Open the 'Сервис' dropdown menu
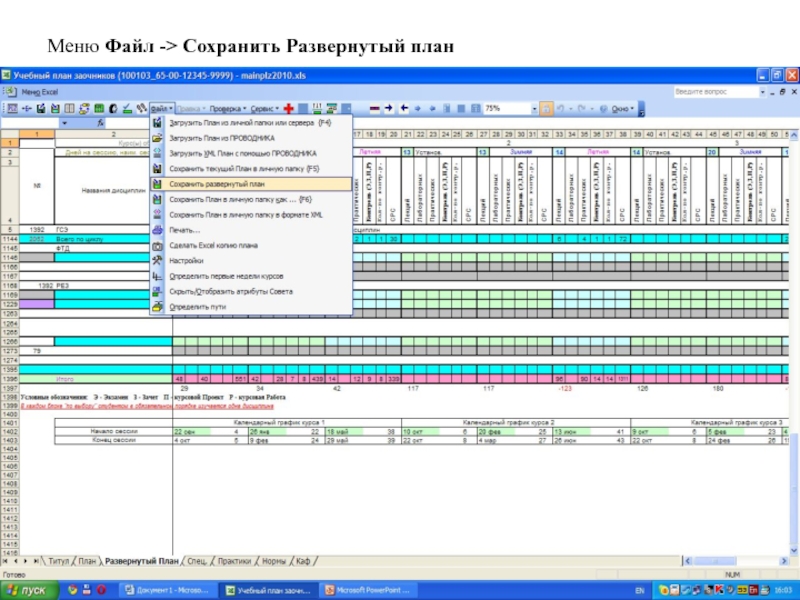The image size is (800, 600). tap(265, 108)
